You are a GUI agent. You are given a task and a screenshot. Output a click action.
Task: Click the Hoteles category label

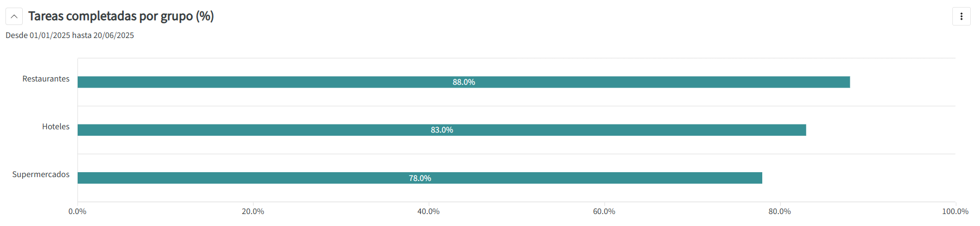(56, 127)
